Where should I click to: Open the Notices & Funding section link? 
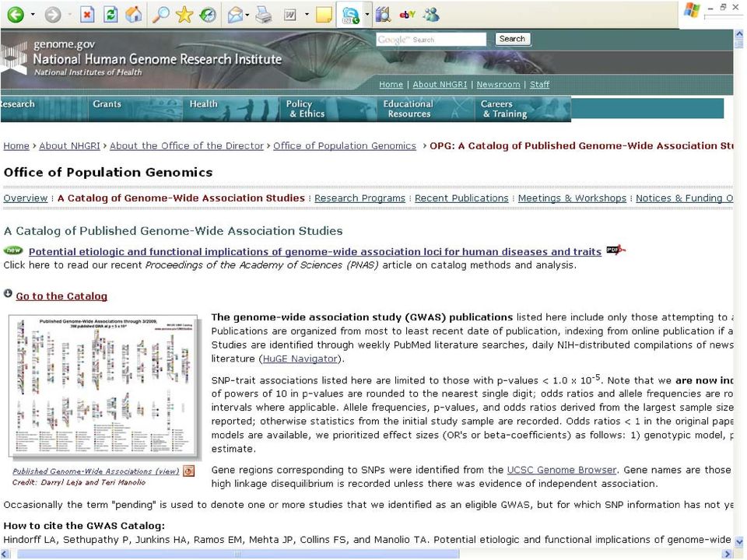(x=684, y=198)
